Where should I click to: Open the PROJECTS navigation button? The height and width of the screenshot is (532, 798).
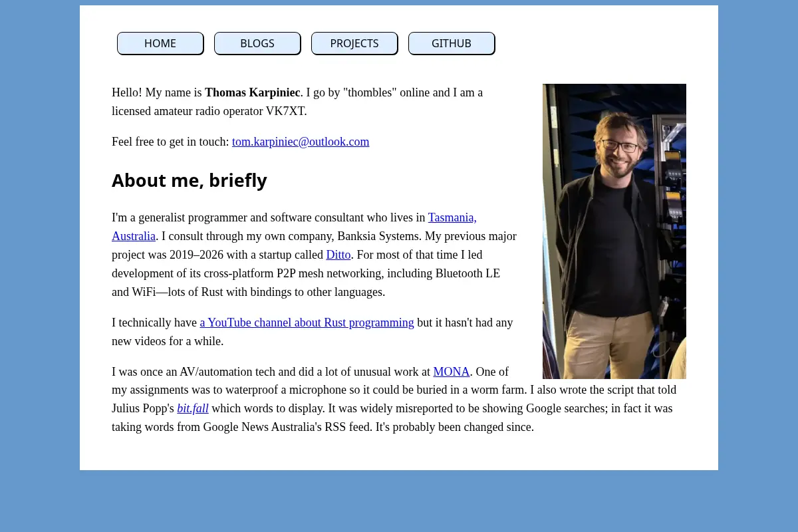(354, 43)
